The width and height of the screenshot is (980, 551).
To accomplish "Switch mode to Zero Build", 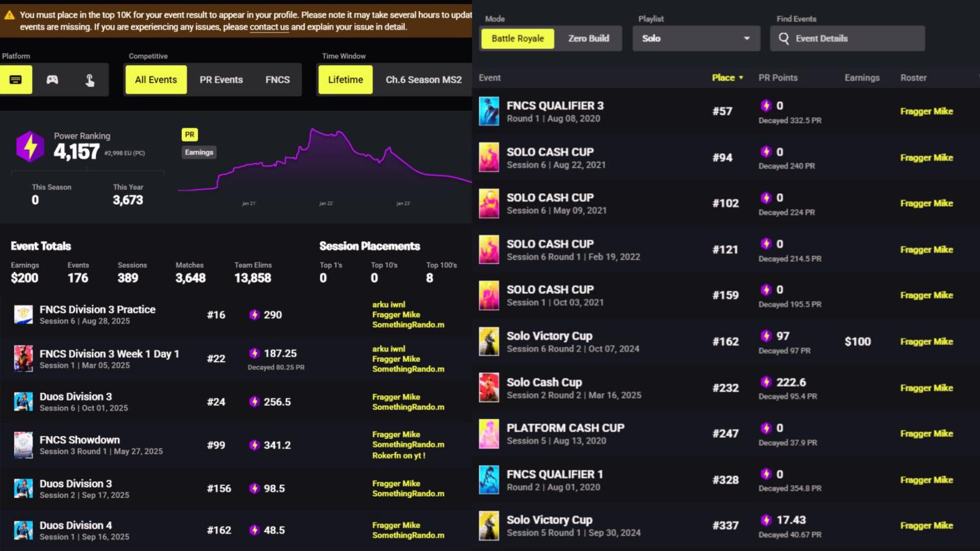I will (x=589, y=39).
